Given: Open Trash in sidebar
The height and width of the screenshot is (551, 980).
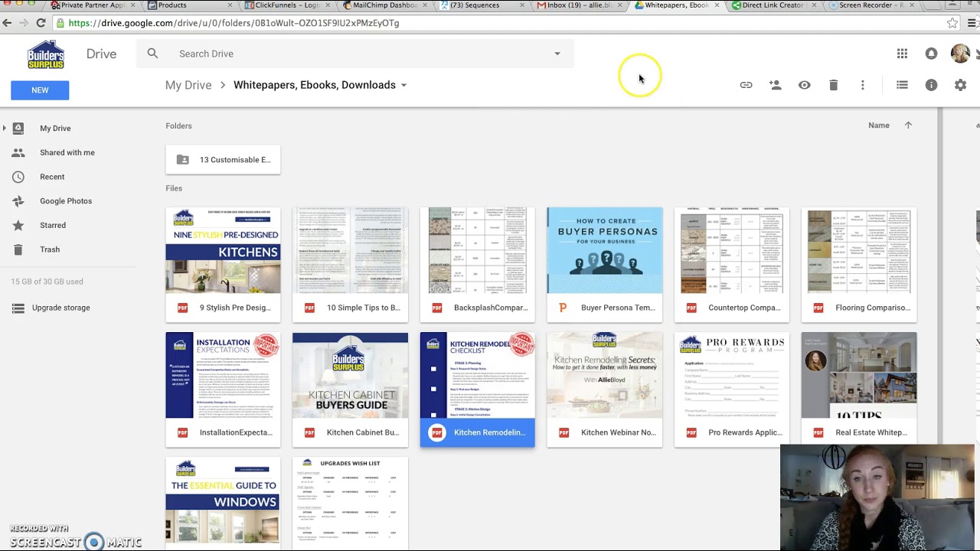Looking at the screenshot, I should pos(50,249).
